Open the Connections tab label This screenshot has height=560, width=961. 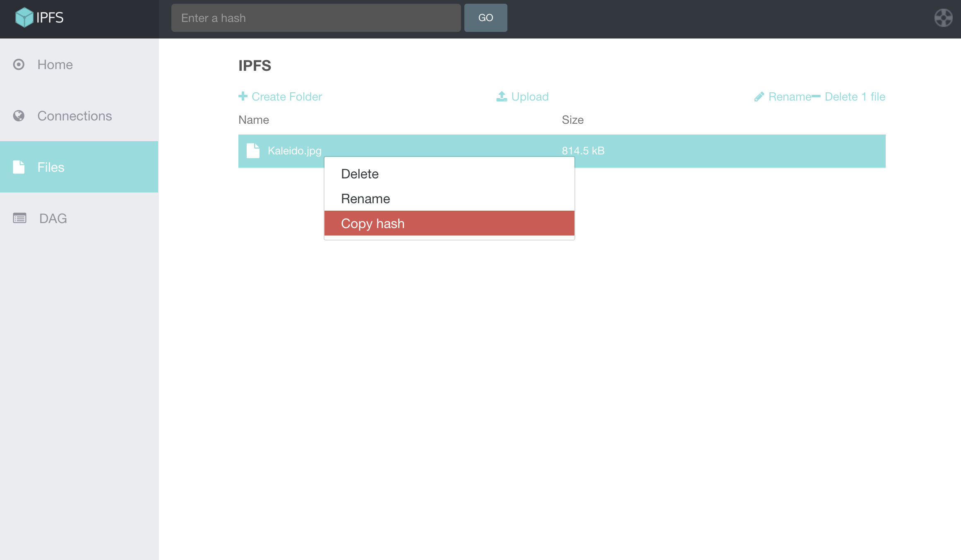74,116
